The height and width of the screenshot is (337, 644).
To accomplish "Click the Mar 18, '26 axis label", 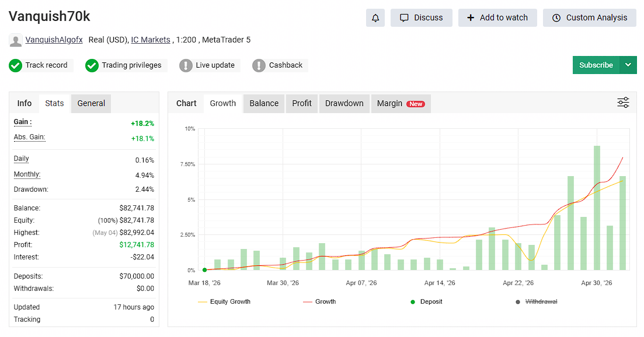I will (x=204, y=283).
